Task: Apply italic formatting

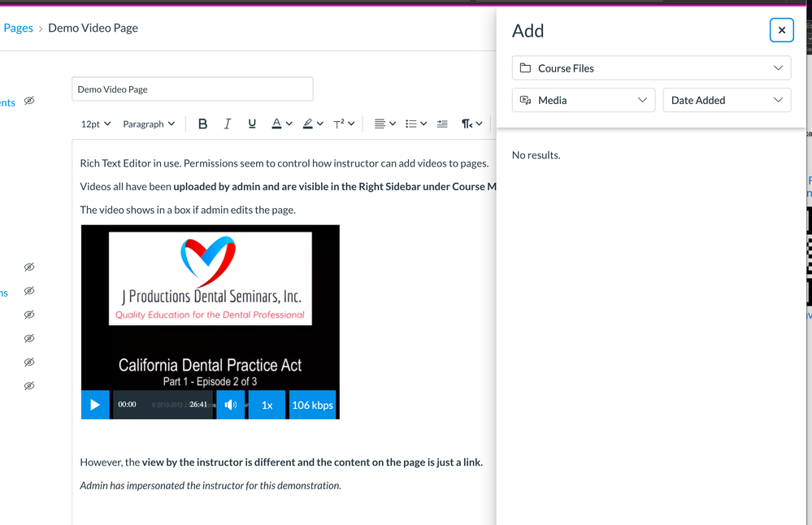Action: coord(227,124)
